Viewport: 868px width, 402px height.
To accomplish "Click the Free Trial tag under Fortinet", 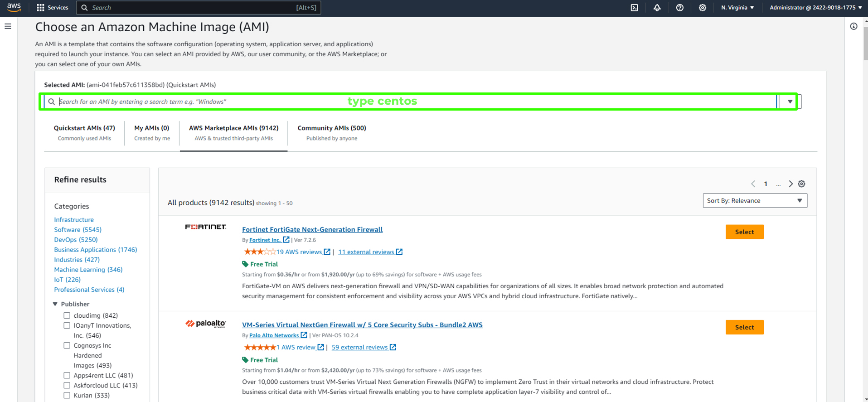I will click(x=260, y=264).
